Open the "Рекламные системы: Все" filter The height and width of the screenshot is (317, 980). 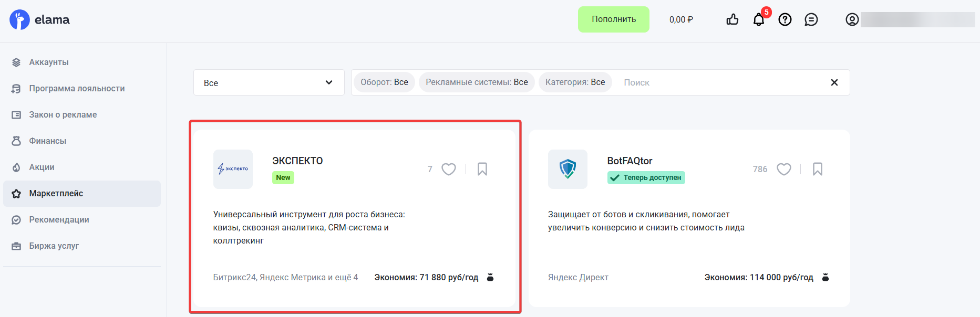click(x=477, y=82)
